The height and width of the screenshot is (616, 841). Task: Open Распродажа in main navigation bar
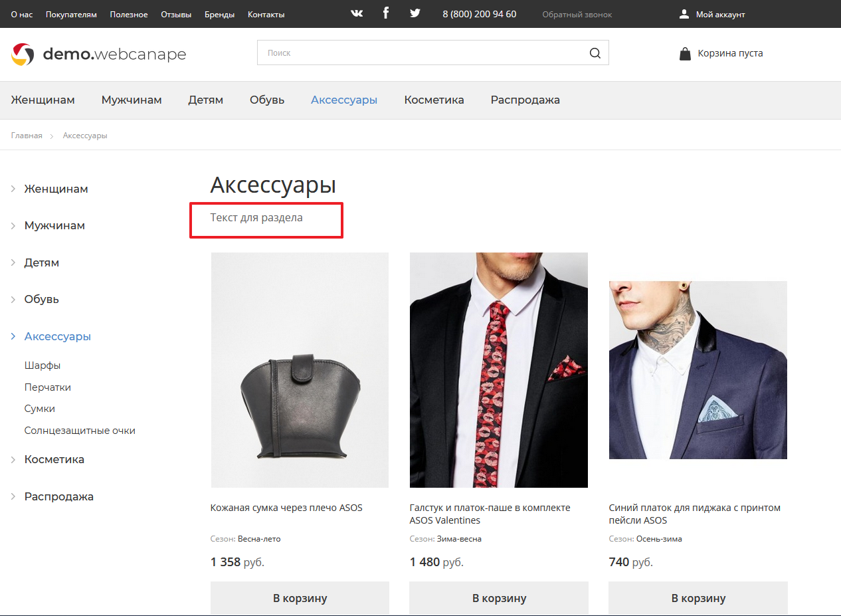[x=525, y=100]
